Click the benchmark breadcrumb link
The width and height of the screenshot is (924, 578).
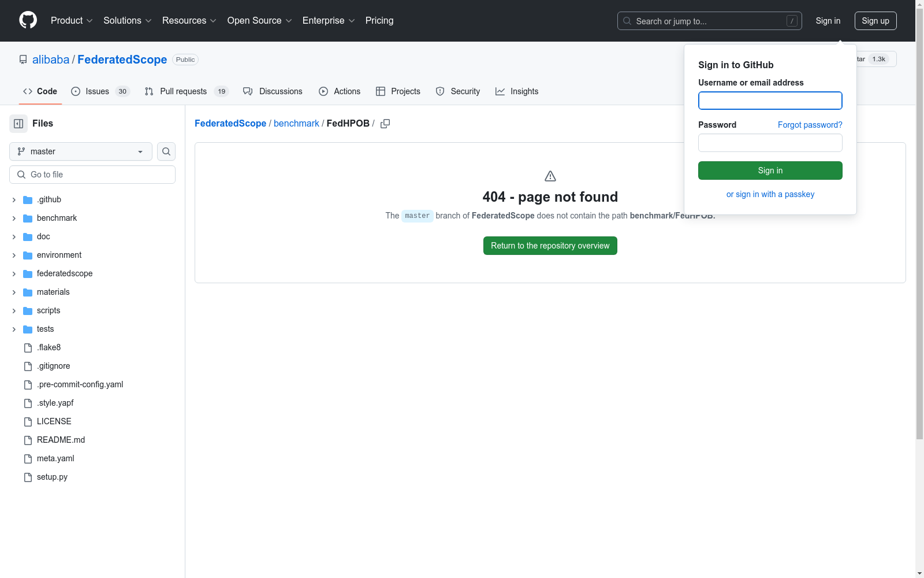coord(296,124)
